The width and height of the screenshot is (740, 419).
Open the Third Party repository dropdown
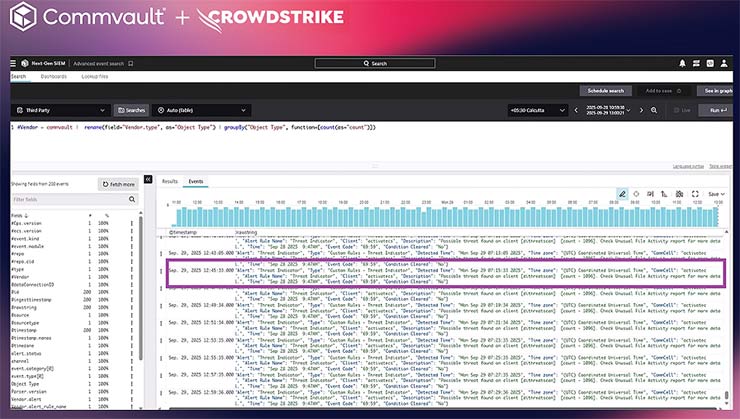(61, 110)
